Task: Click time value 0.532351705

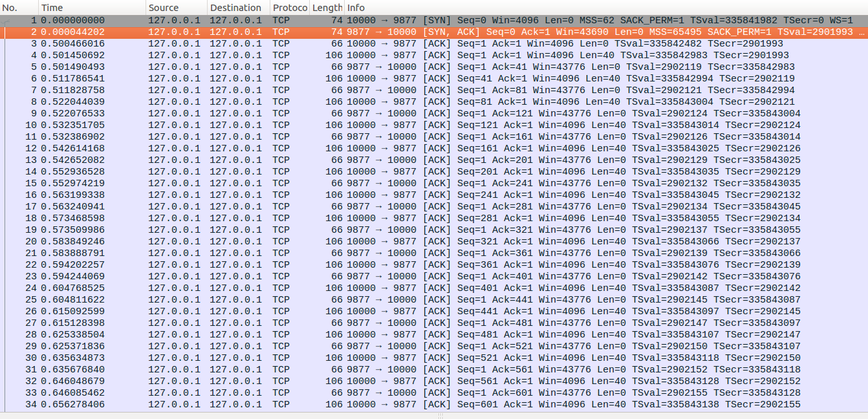Action: 72,125
